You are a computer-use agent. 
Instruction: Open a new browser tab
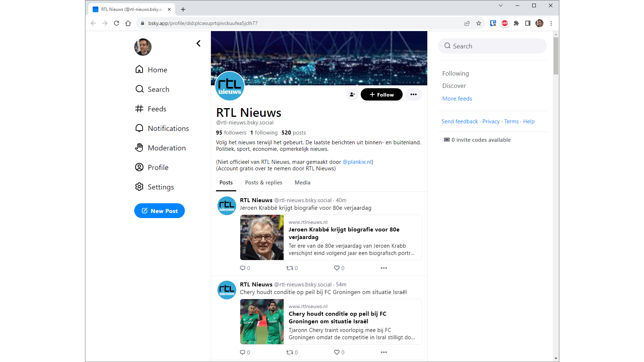point(183,9)
